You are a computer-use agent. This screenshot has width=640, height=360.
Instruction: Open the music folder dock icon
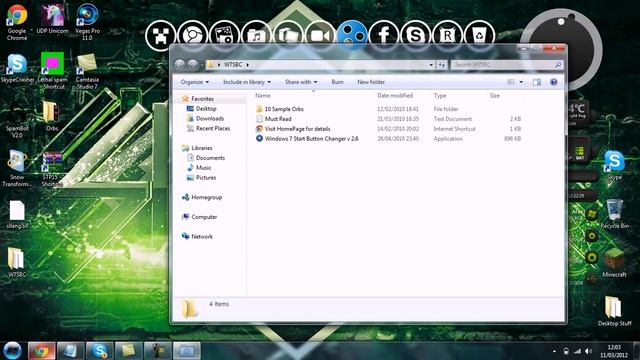tap(256, 36)
